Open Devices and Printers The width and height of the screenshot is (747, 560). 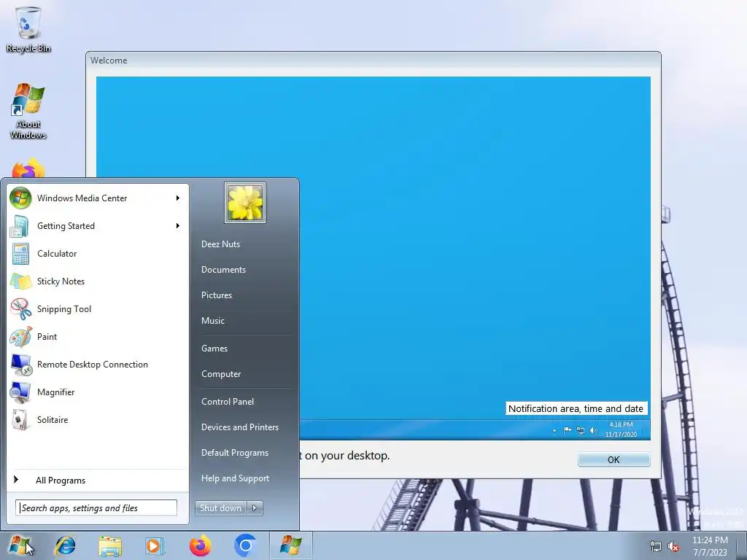click(239, 427)
